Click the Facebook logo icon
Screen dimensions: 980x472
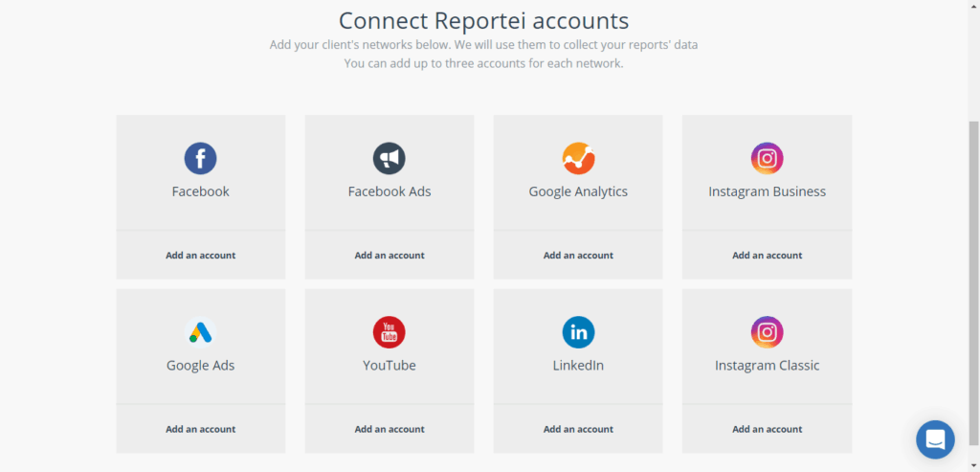tap(201, 158)
